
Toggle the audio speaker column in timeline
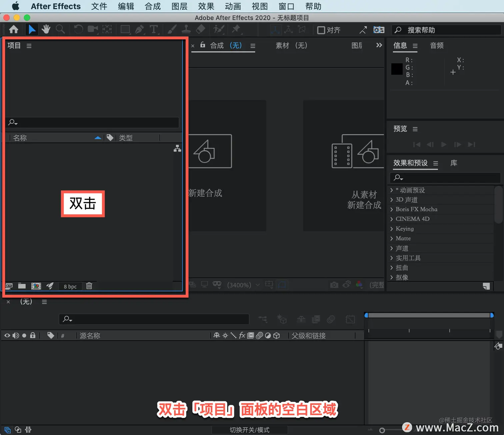16,336
